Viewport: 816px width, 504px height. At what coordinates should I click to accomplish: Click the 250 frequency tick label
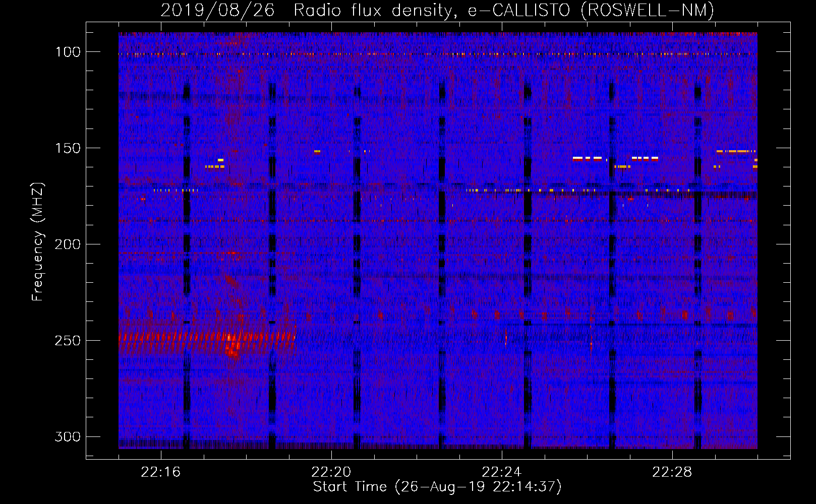tap(68, 341)
